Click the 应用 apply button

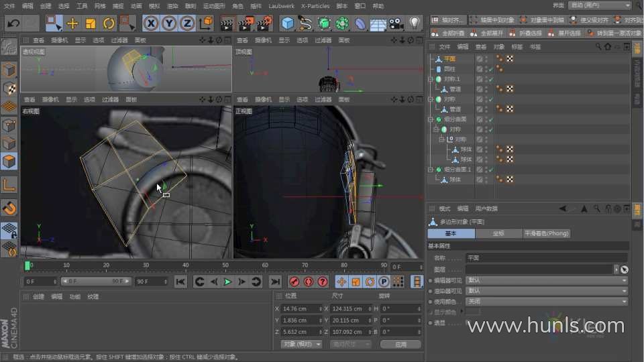tap(401, 345)
